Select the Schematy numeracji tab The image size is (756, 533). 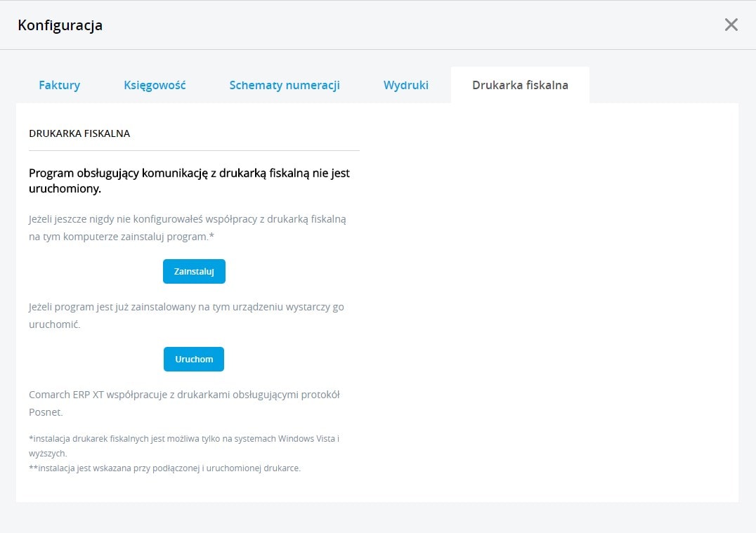click(x=285, y=85)
